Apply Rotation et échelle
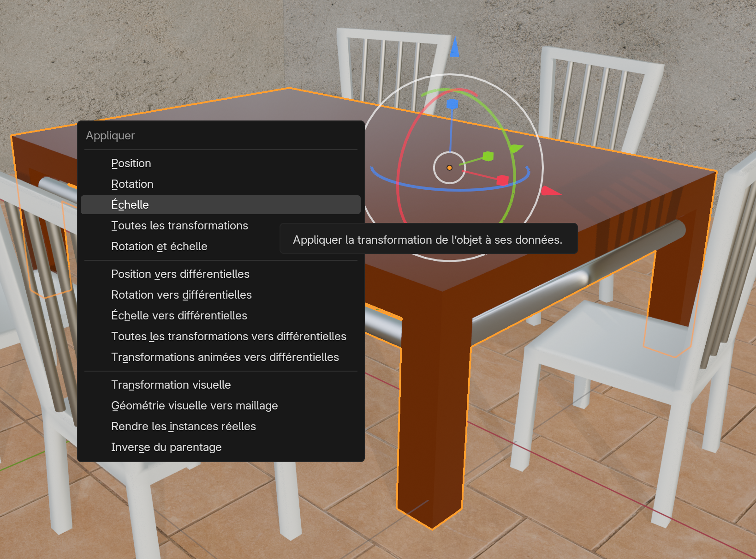Viewport: 756px width, 559px height. pos(159,246)
